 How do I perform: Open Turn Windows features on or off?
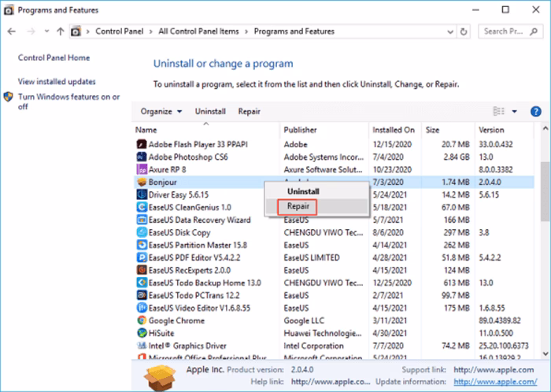point(68,102)
